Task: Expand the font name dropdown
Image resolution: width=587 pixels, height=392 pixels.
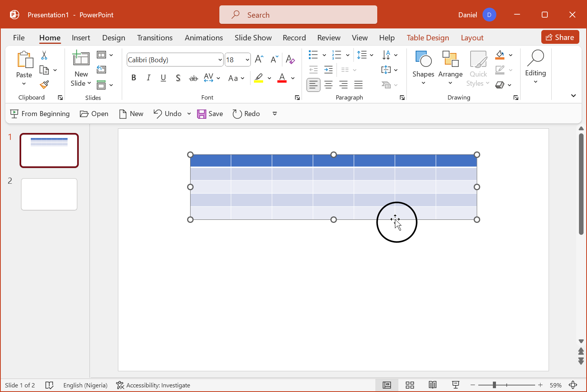Action: point(220,60)
